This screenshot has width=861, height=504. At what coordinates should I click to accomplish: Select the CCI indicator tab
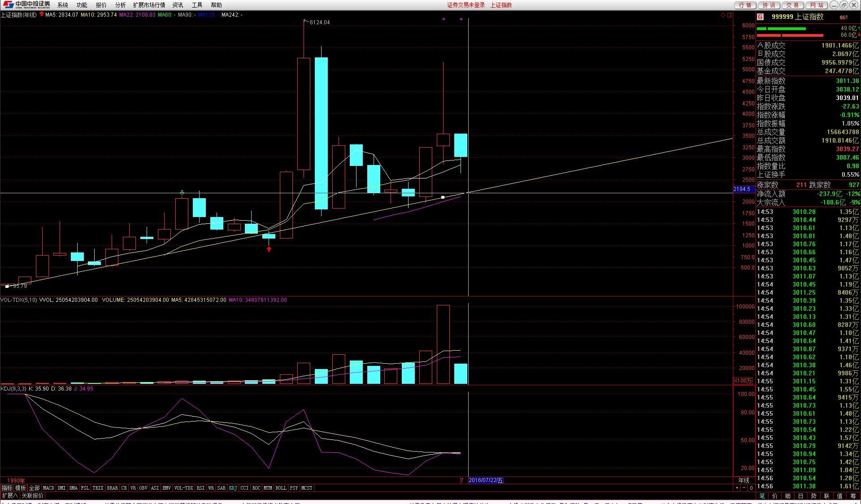pyautogui.click(x=244, y=488)
